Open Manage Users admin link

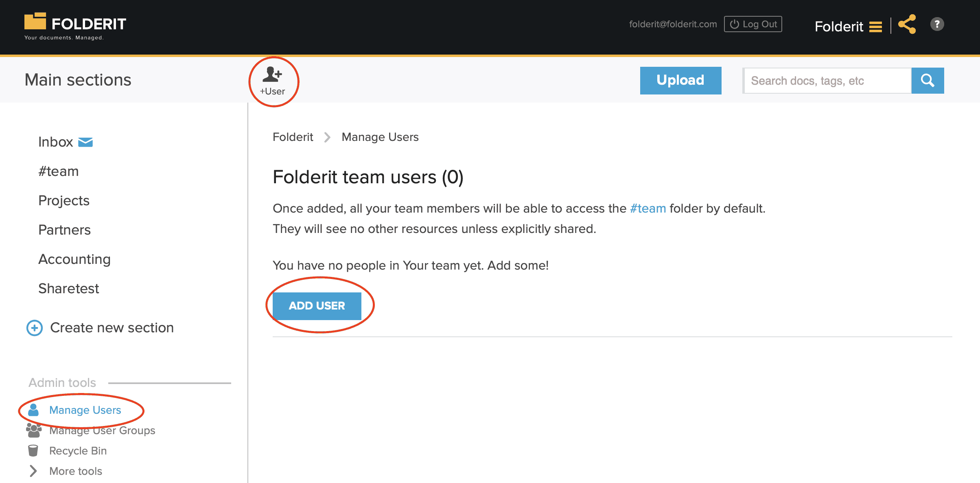(x=85, y=410)
